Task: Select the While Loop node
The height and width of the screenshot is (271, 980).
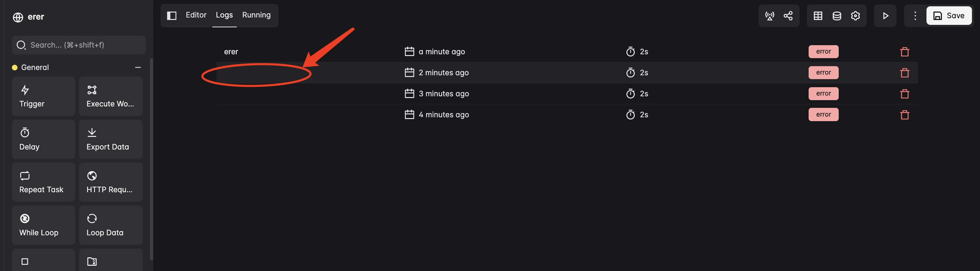Action: [x=43, y=225]
